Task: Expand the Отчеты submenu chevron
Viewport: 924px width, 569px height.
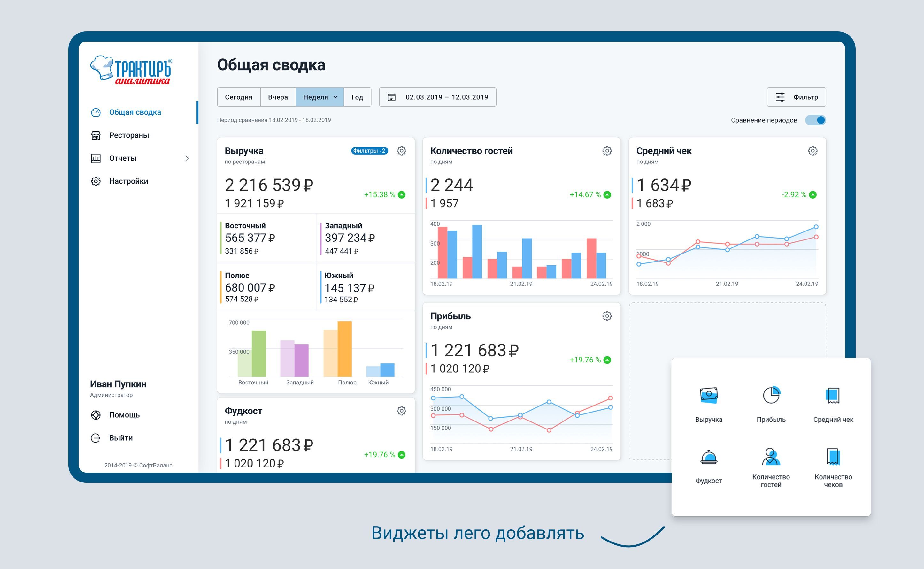Action: point(187,158)
